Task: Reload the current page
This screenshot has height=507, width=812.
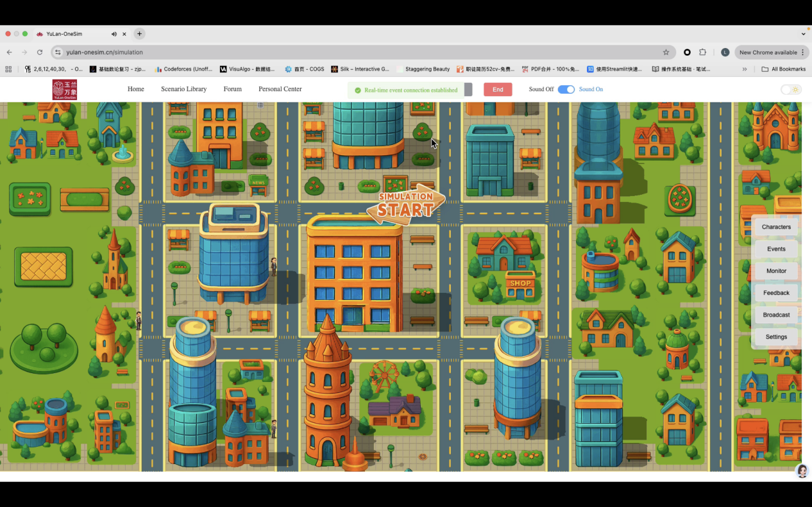Action: click(x=40, y=53)
